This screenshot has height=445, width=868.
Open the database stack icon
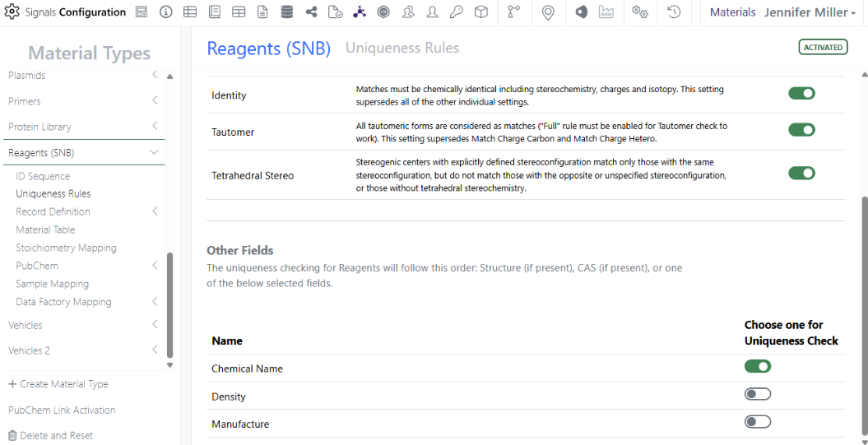pyautogui.click(x=286, y=12)
